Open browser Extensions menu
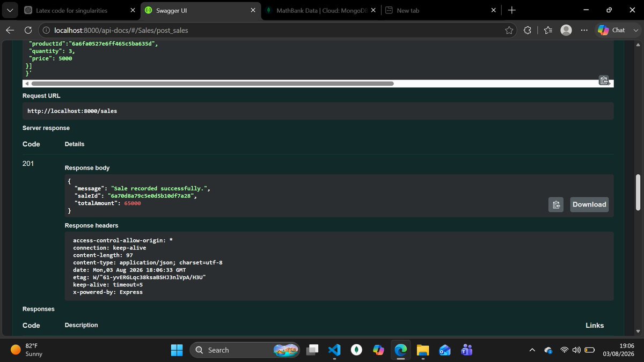This screenshot has height=362, width=644. (x=528, y=30)
